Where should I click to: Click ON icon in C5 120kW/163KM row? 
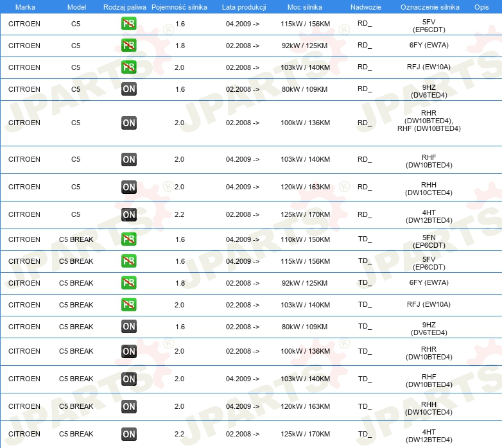coord(128,187)
